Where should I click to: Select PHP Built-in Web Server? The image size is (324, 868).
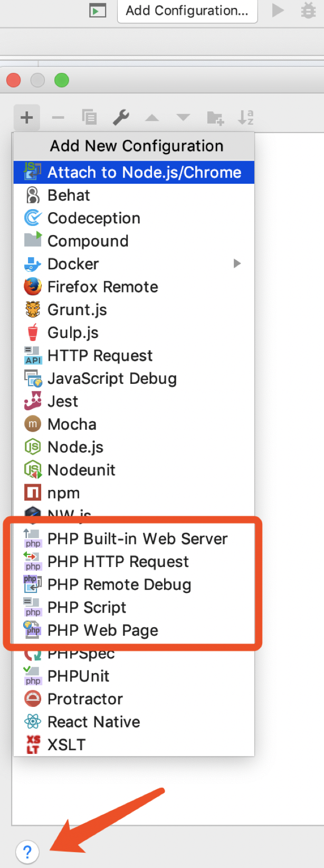coord(134,539)
